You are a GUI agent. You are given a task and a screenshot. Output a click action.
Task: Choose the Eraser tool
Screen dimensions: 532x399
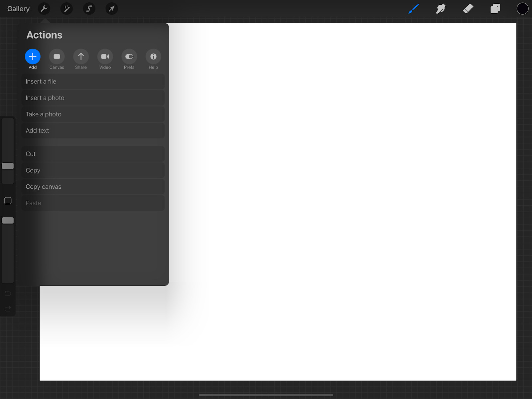[468, 9]
